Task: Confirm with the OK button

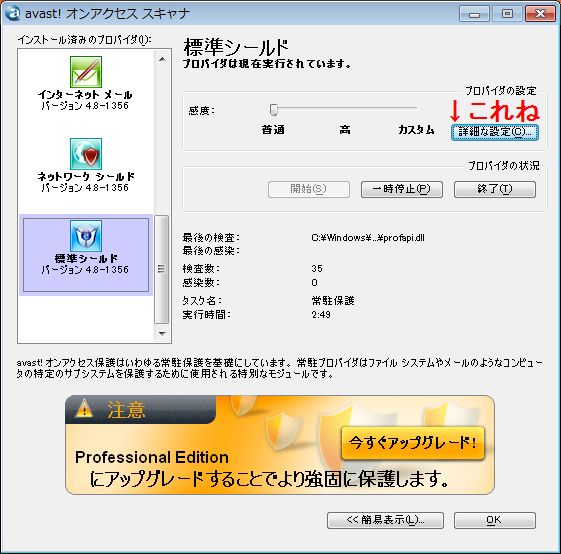Action: coord(494,520)
